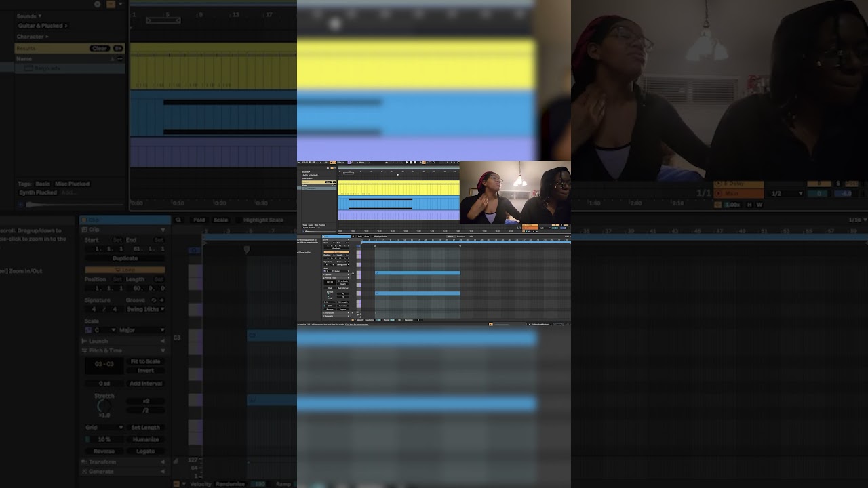Click ×2 stretch button in enlarged panel
This screenshot has height=488, width=868.
[146, 401]
